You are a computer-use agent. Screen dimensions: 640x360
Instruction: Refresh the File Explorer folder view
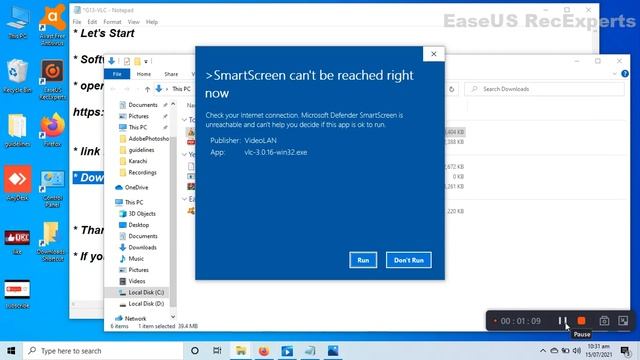[x=451, y=89]
